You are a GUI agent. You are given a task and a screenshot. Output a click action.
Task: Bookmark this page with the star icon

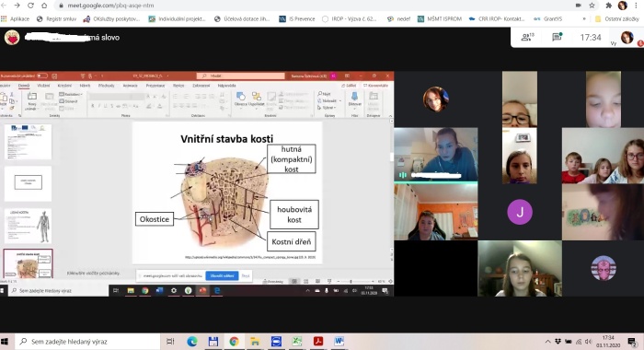[x=592, y=6]
